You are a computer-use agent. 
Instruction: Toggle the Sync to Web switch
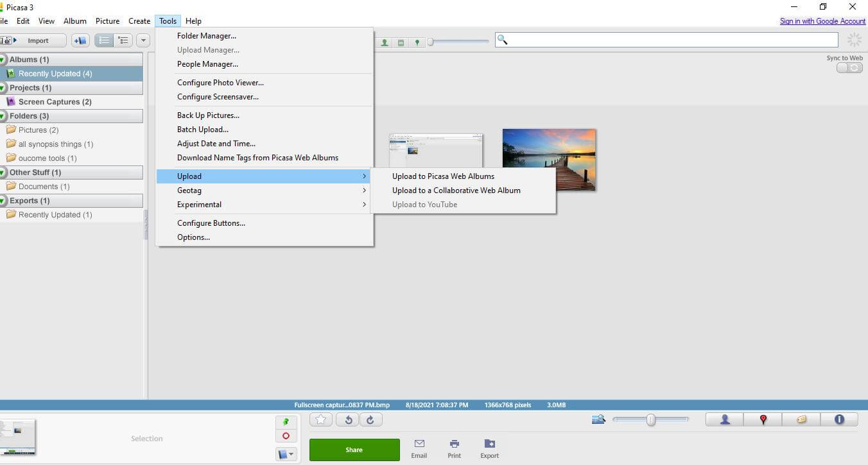(x=849, y=68)
